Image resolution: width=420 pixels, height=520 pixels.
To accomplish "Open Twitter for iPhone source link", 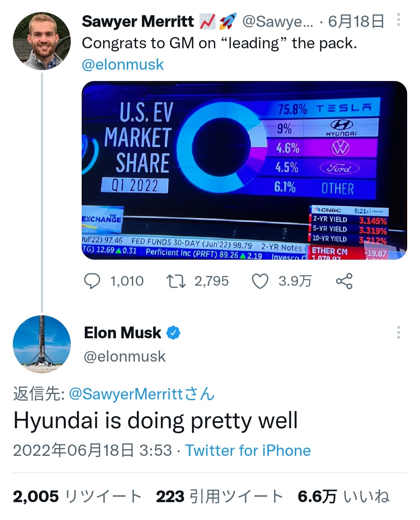I will click(x=248, y=451).
